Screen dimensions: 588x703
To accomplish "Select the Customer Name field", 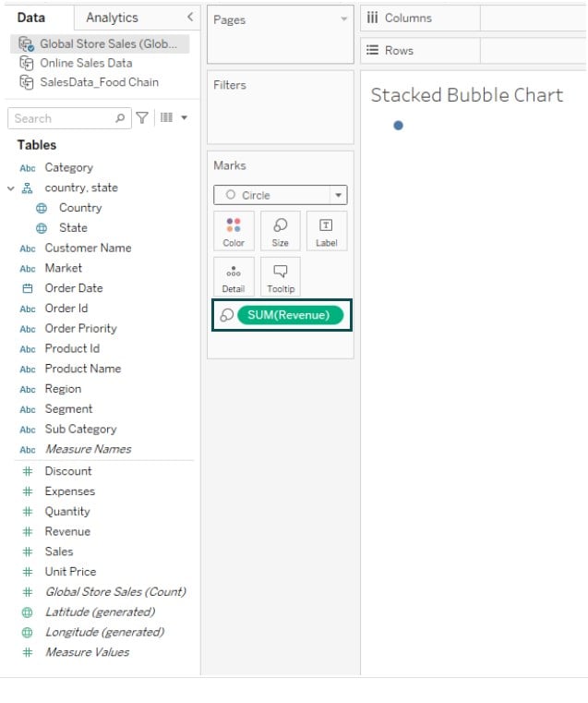I will pyautogui.click(x=88, y=248).
